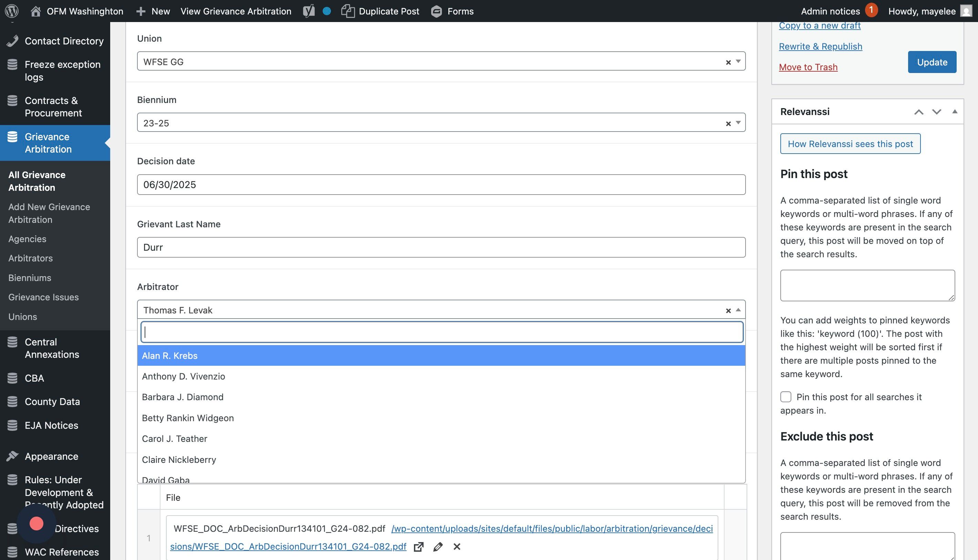Open Contracts & Procurement menu

click(x=53, y=106)
